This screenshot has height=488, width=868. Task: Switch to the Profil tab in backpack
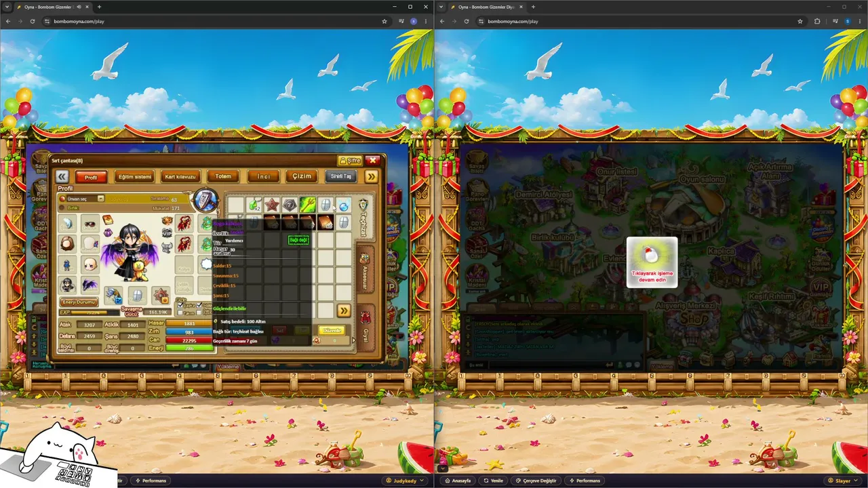[x=91, y=177]
